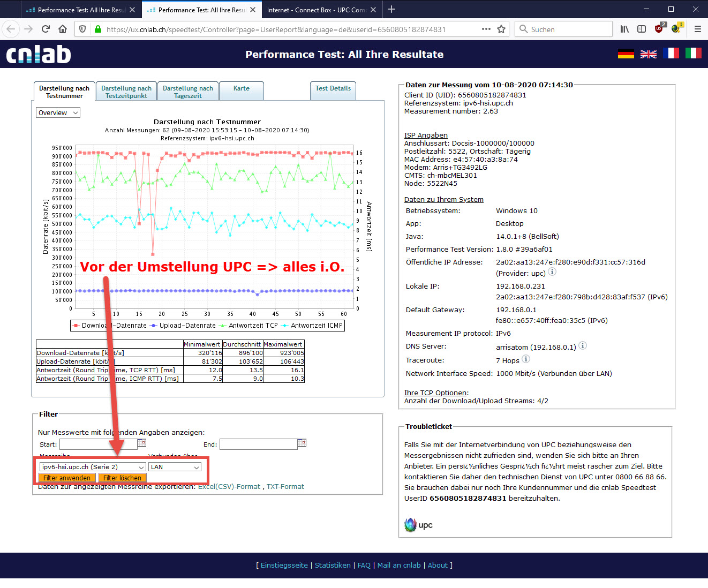Click the Italian flag language icon
This screenshot has width=708, height=588.
693,54
